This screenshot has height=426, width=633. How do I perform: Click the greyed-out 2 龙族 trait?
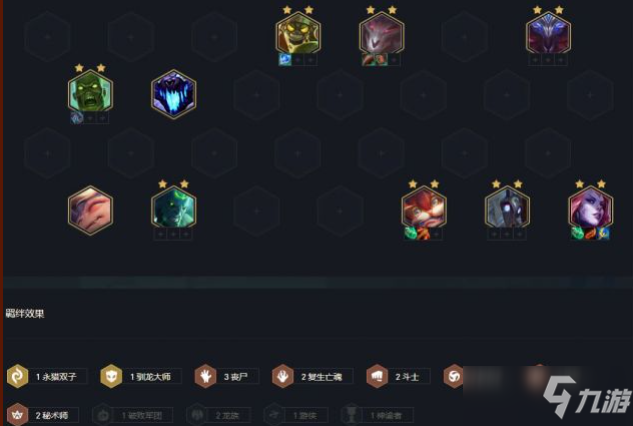218,415
